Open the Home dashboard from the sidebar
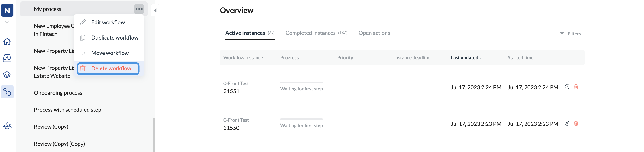 point(7,41)
